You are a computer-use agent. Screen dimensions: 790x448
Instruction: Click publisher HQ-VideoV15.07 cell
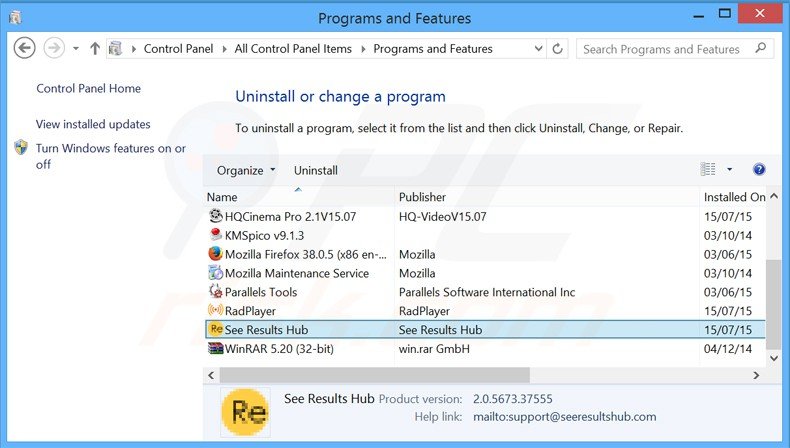(443, 217)
